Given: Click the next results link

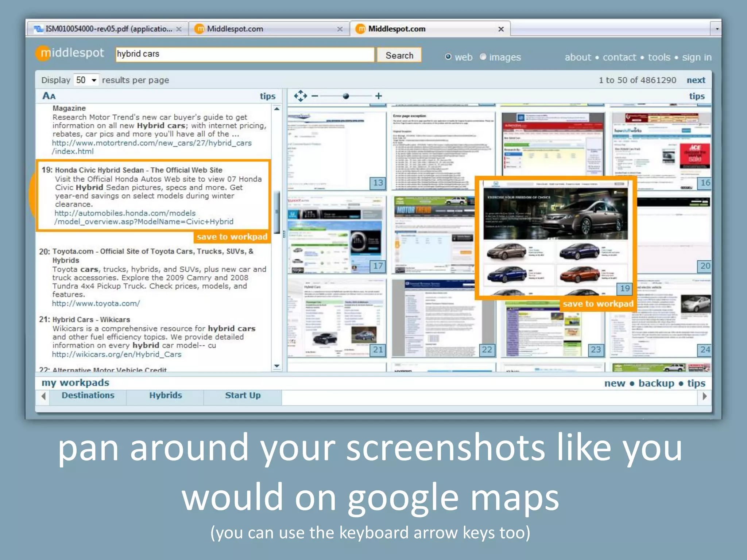Looking at the screenshot, I should 696,80.
